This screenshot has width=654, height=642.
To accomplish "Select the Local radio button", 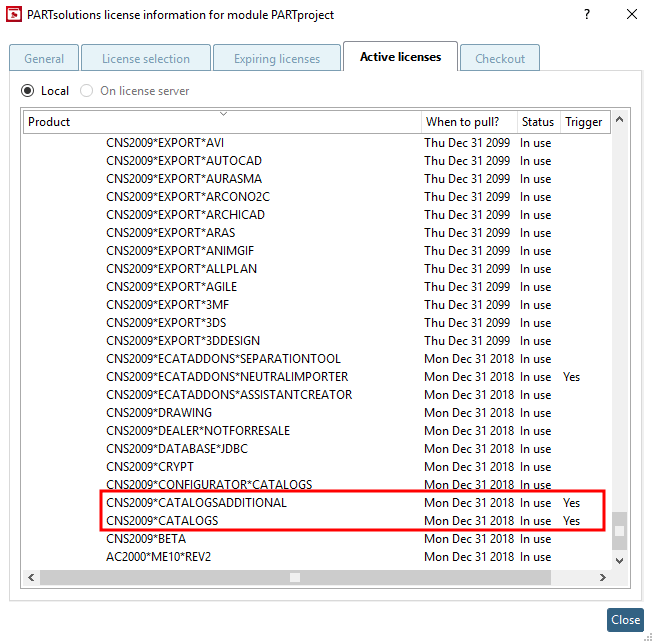I will tap(28, 91).
